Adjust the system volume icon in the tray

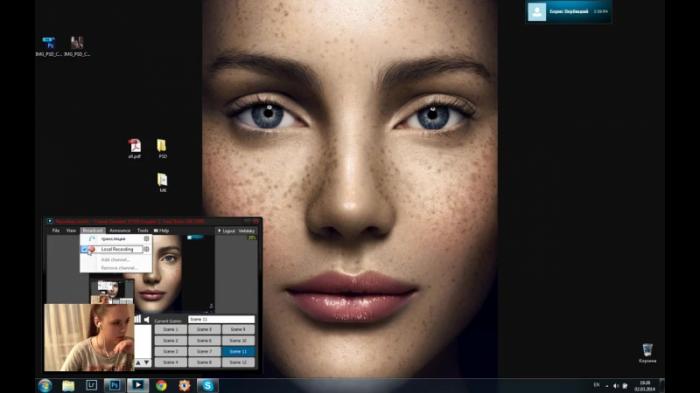616,386
